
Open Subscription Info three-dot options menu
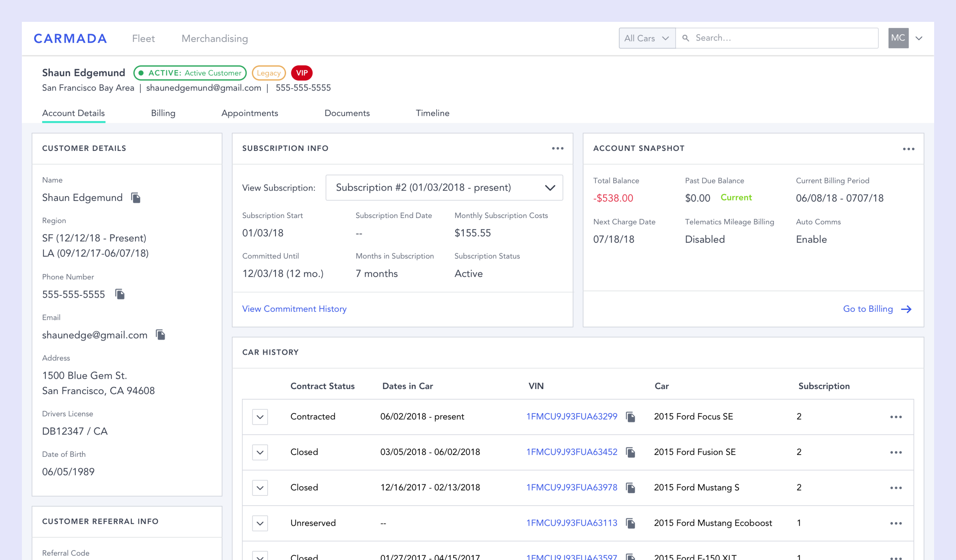coord(557,148)
